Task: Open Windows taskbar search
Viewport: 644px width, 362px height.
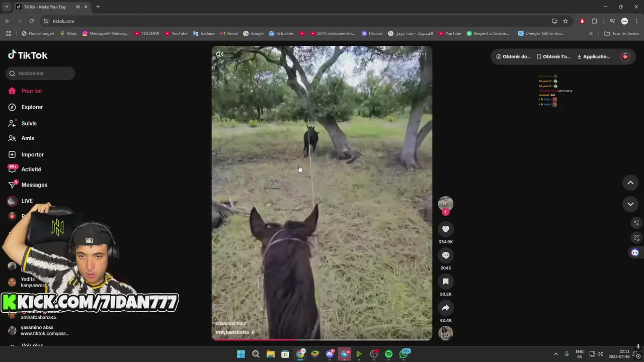Action: point(256,354)
